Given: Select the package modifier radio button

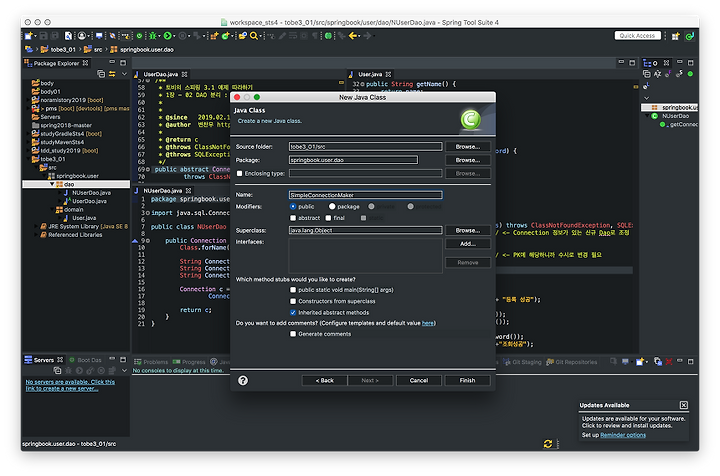Looking at the screenshot, I should tap(332, 207).
